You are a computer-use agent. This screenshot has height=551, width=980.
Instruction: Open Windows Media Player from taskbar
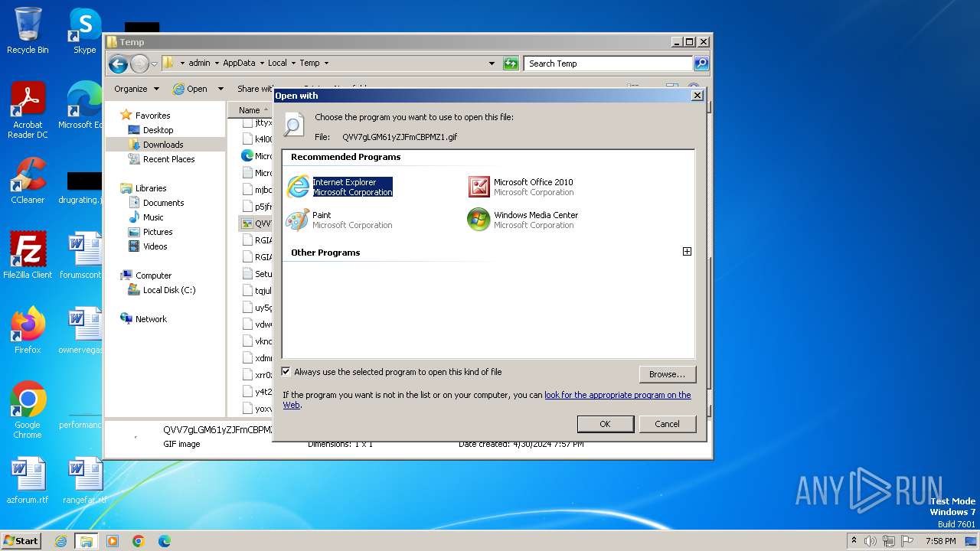point(113,541)
